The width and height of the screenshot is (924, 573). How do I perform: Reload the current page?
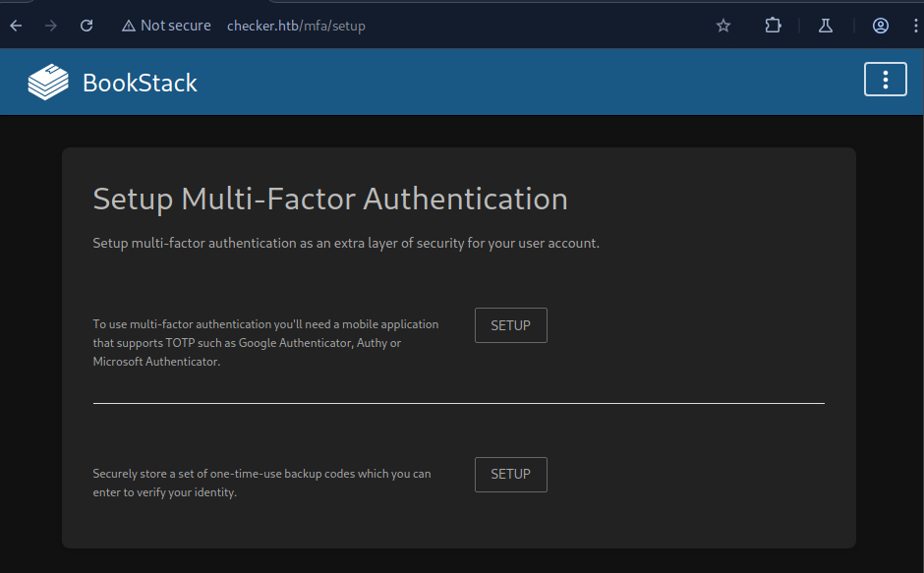coord(87,26)
